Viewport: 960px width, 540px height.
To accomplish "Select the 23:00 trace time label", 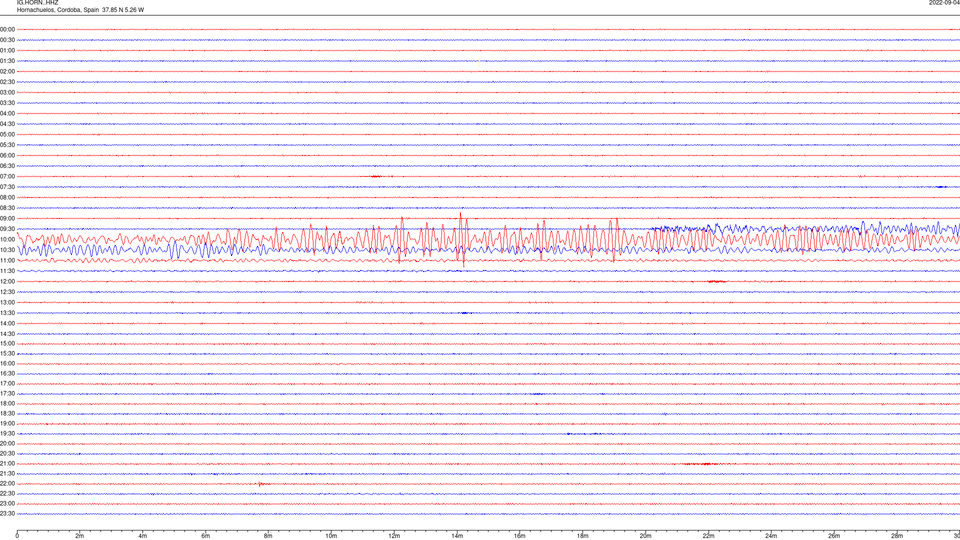I will [x=7, y=504].
